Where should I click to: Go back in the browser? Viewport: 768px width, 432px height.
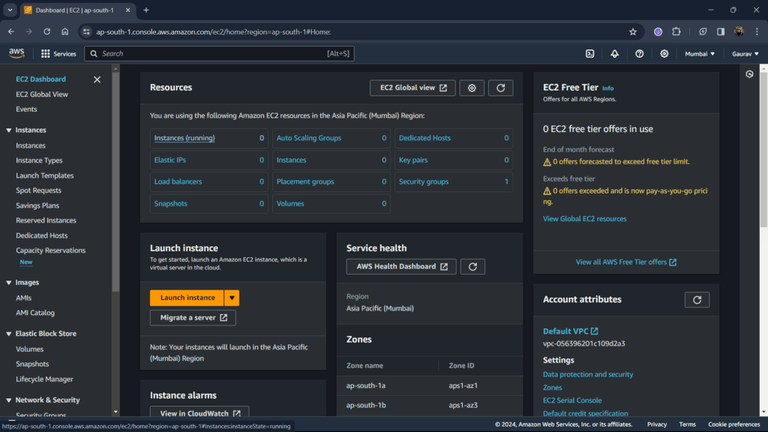coord(11,32)
